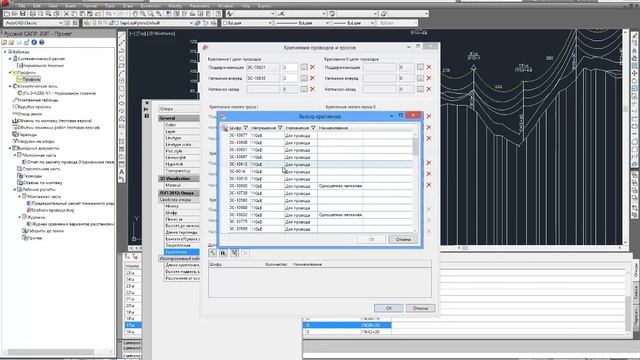Click Отмена in Выбор крепления dialog
This screenshot has height=360, width=640.
[403, 239]
